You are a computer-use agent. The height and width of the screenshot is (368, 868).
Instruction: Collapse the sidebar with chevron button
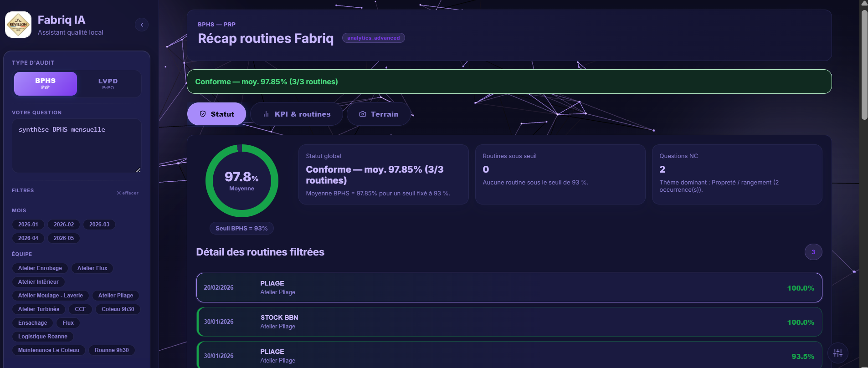click(142, 25)
